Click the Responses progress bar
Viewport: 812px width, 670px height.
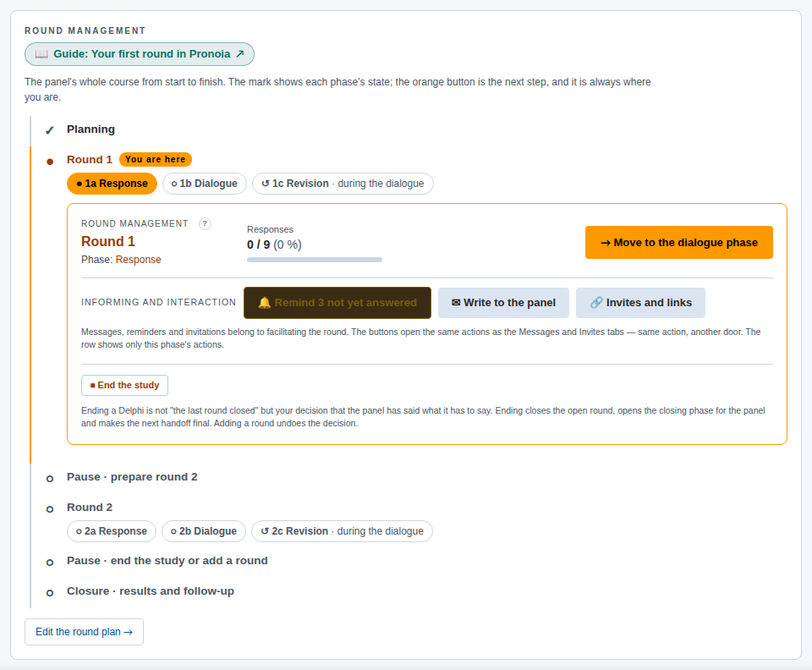[315, 260]
